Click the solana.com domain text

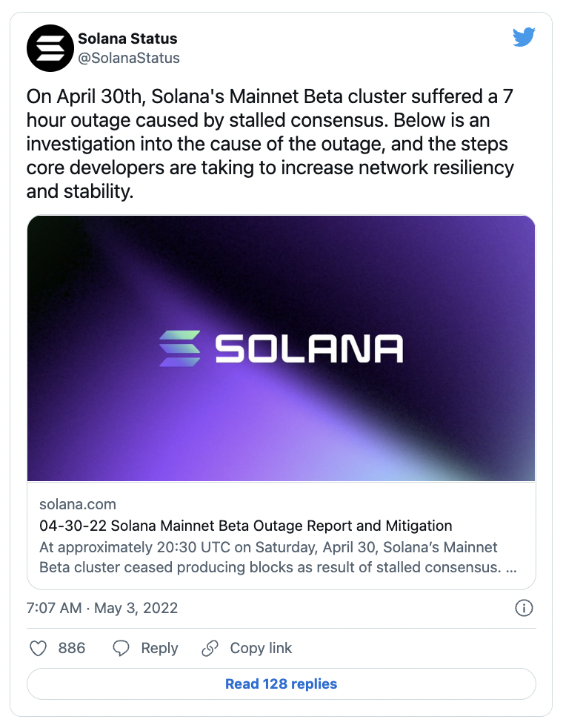[78, 504]
